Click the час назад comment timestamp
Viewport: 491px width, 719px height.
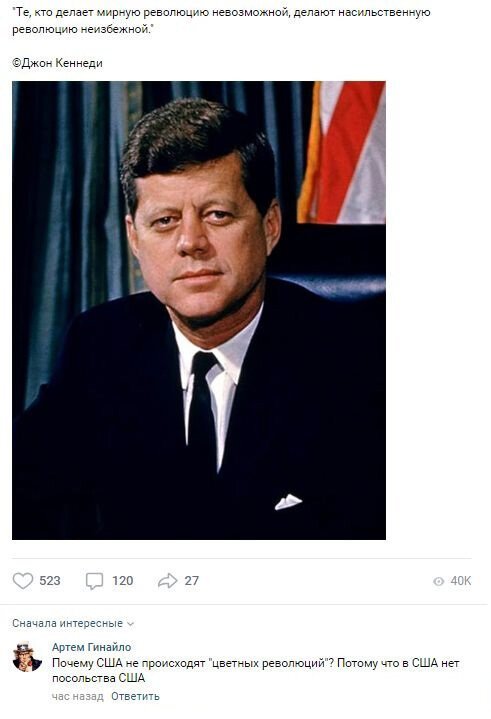coord(77,697)
